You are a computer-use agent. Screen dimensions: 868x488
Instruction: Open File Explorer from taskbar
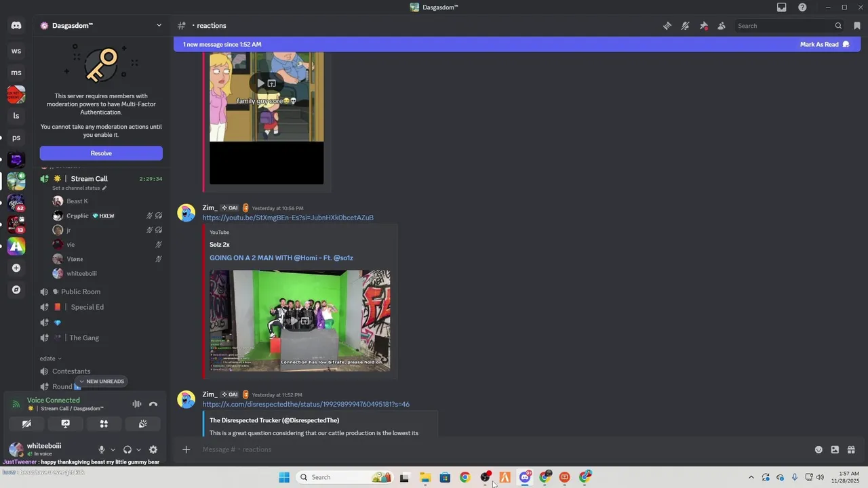(425, 477)
